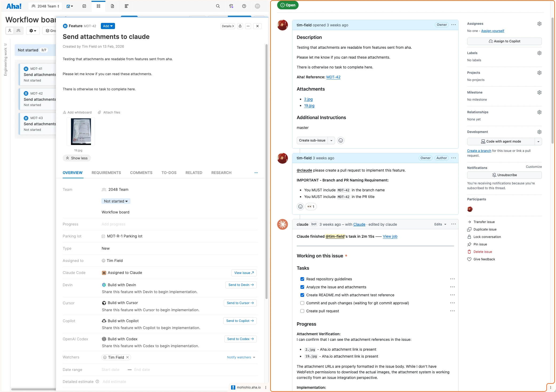The image size is (556, 392).
Task: Open the Comments tab
Action: point(141,173)
